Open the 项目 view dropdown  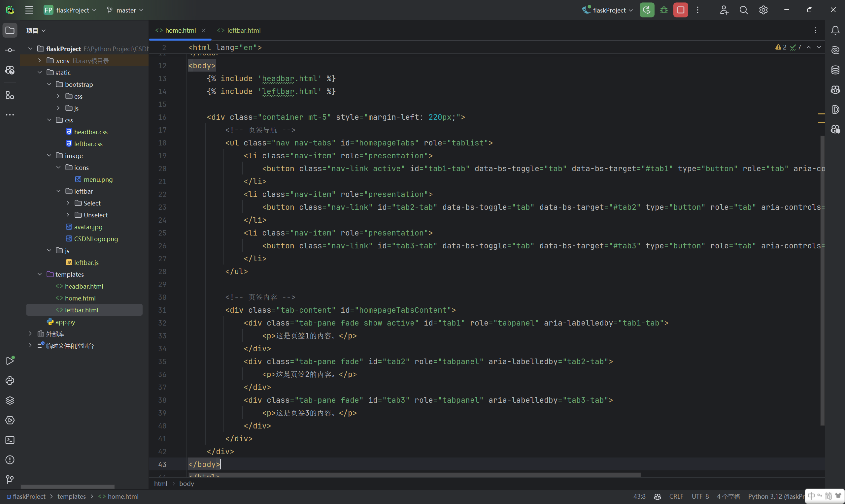(36, 31)
